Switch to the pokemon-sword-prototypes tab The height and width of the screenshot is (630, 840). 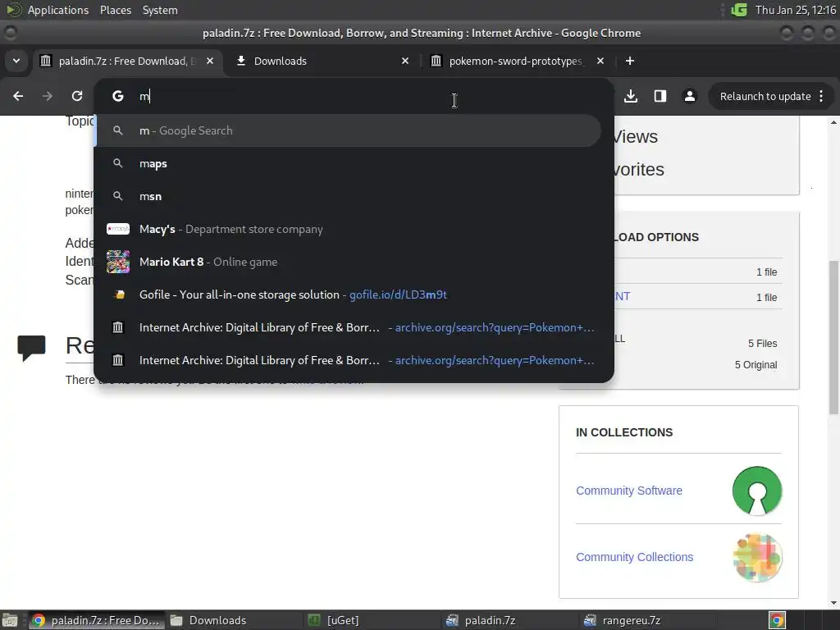518,61
